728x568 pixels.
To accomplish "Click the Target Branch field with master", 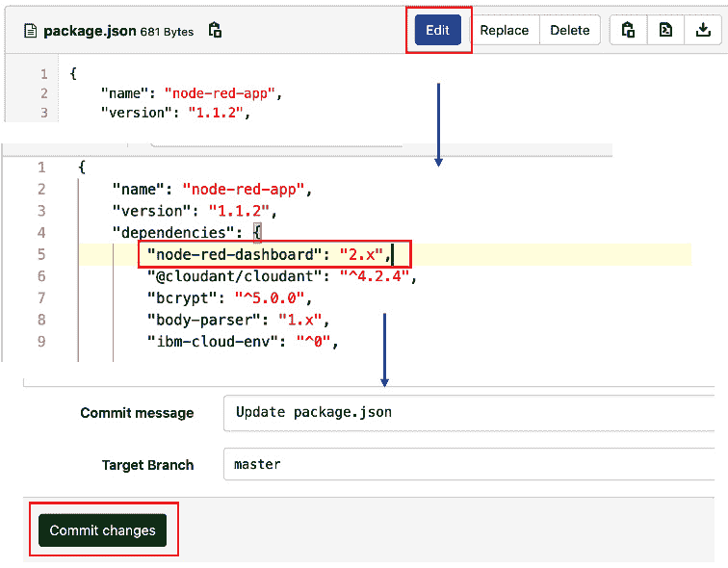I will (469, 464).
